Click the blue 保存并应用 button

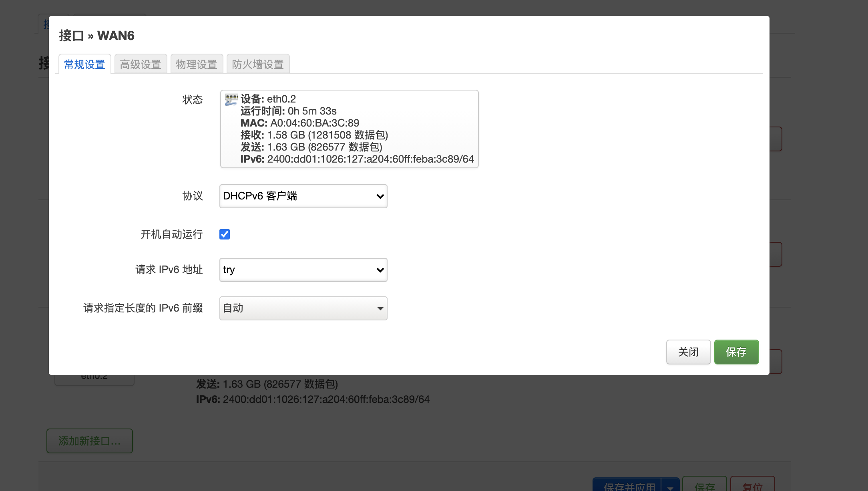[629, 486]
